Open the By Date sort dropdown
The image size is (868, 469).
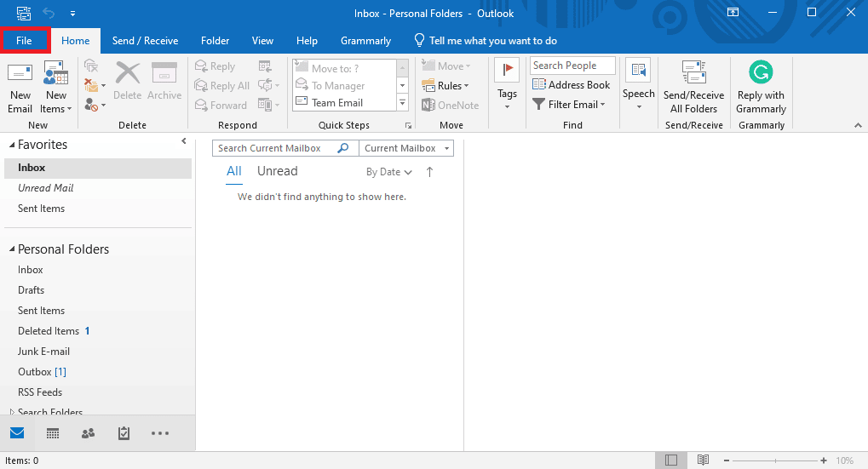389,172
